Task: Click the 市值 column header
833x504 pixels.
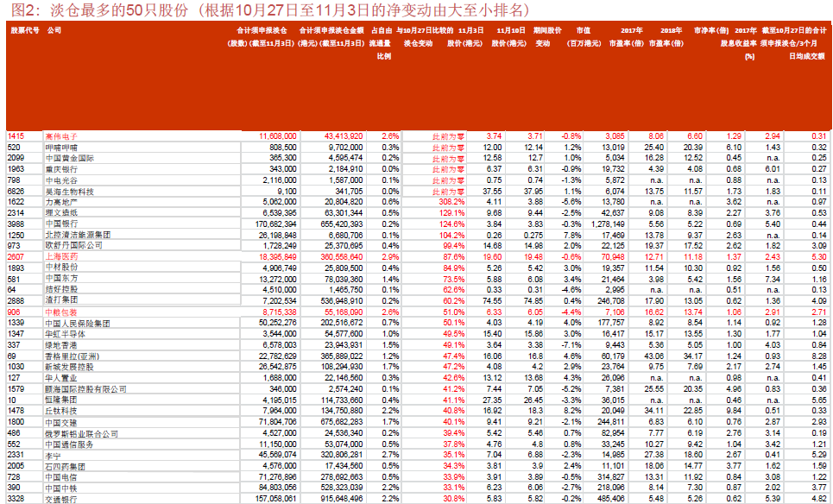Action: click(584, 30)
